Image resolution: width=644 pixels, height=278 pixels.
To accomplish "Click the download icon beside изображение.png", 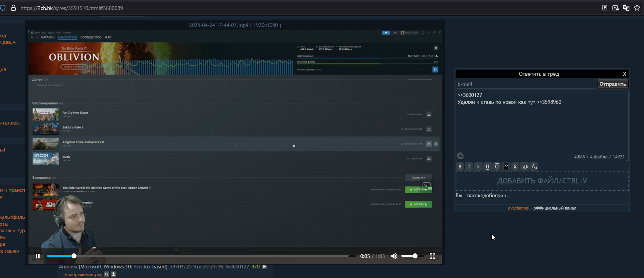I will click(x=113, y=274).
